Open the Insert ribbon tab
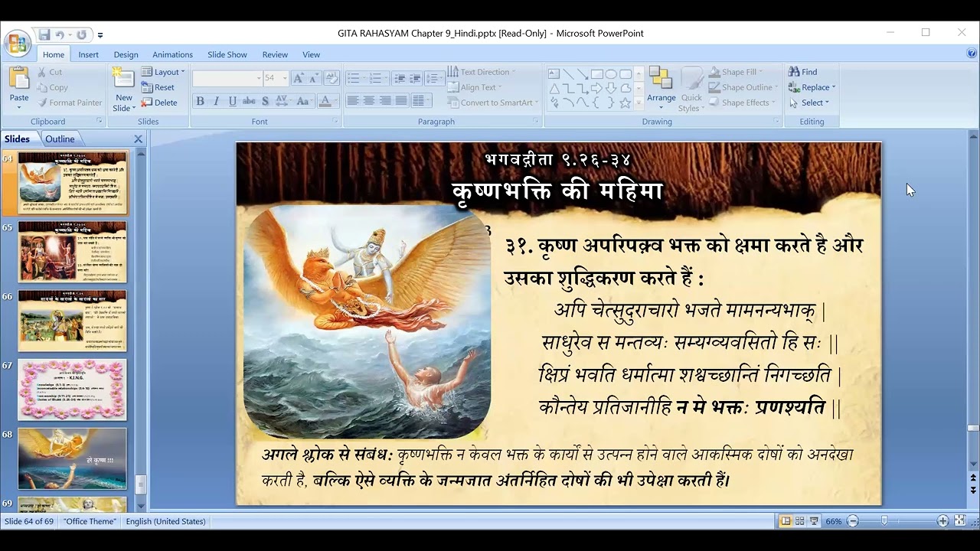 (x=88, y=54)
